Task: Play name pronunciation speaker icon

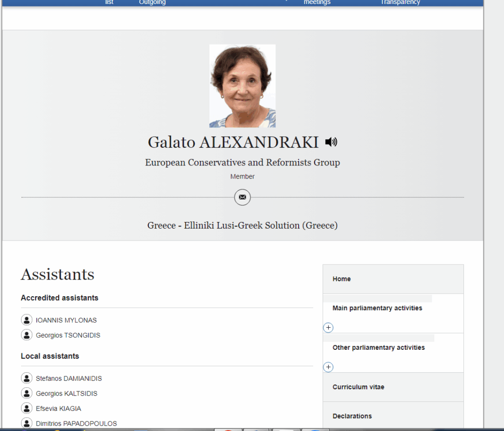Action: [331, 142]
